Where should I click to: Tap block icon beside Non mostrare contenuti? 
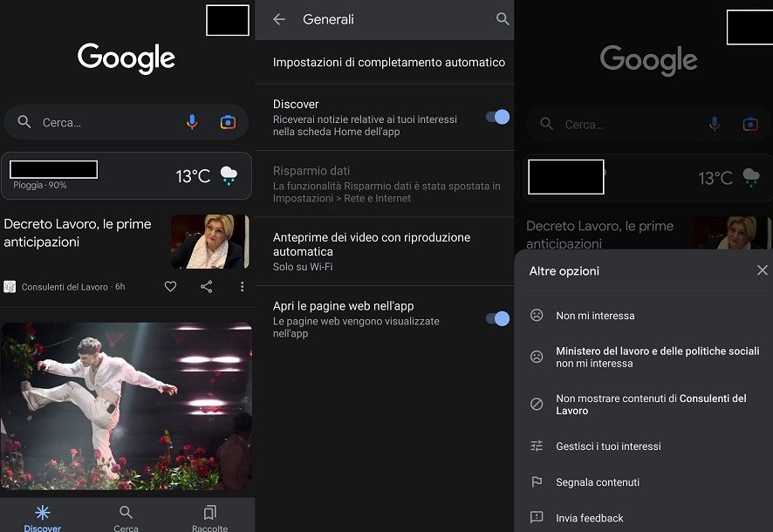(x=537, y=404)
